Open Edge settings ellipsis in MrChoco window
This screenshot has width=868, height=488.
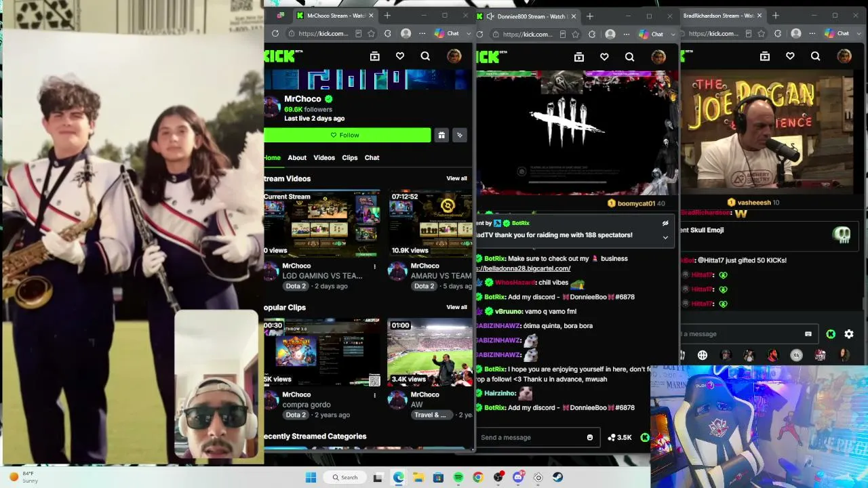tap(422, 33)
